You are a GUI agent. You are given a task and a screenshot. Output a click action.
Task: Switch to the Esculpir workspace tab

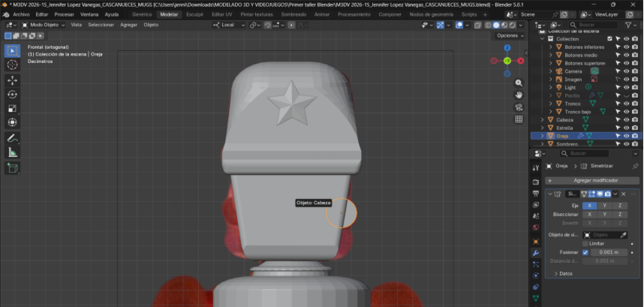click(194, 14)
